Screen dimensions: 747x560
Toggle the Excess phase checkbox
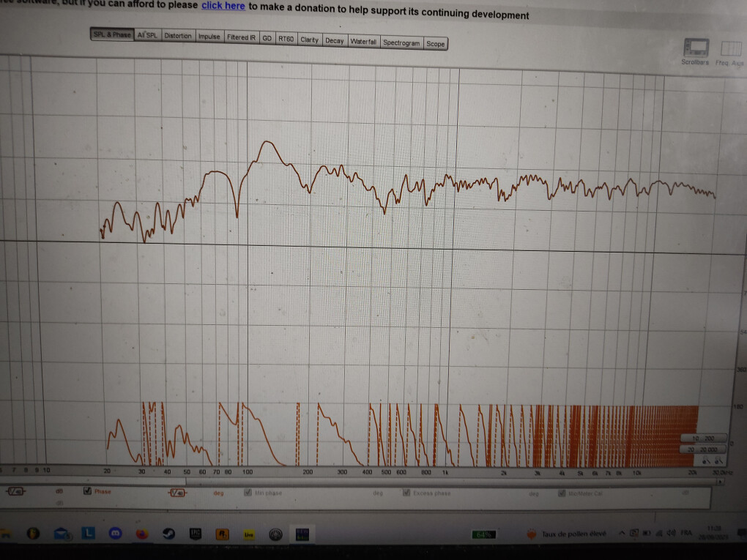(x=406, y=493)
